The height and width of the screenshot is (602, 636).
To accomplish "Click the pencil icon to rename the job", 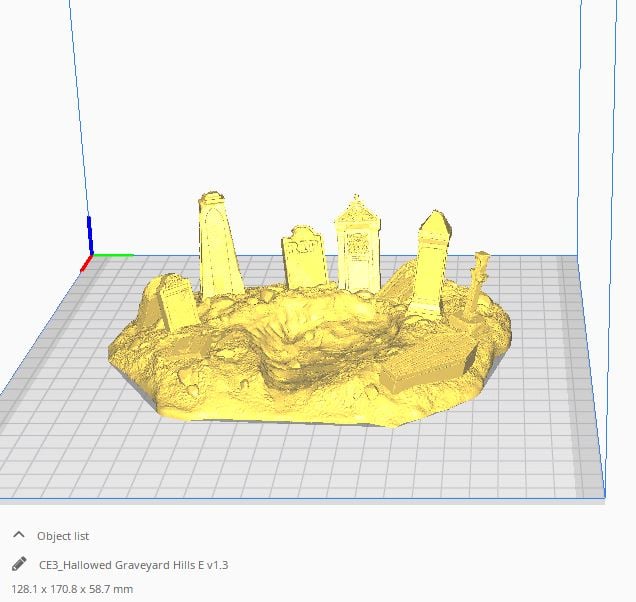I will (x=19, y=565).
